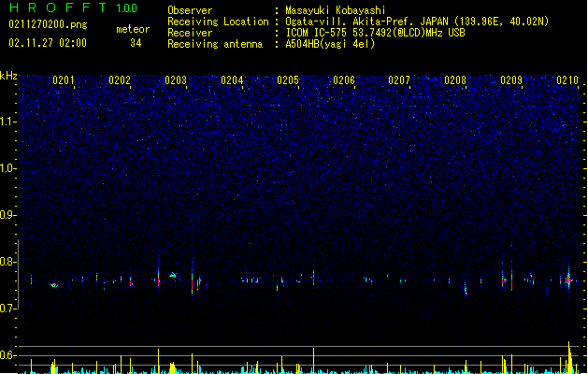Image resolution: width=588 pixels, height=374 pixels.
Task: Click the 0205 time marker
Action: coord(288,80)
